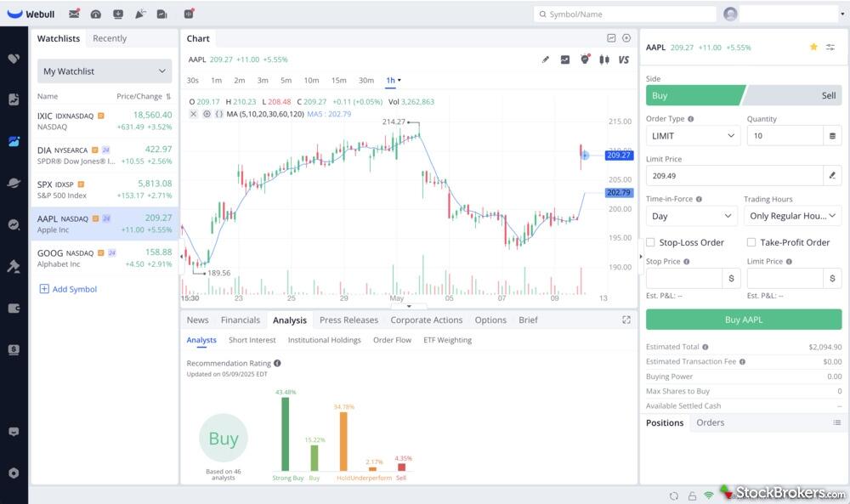Open the Time-in-Force Day dropdown

pyautogui.click(x=691, y=217)
